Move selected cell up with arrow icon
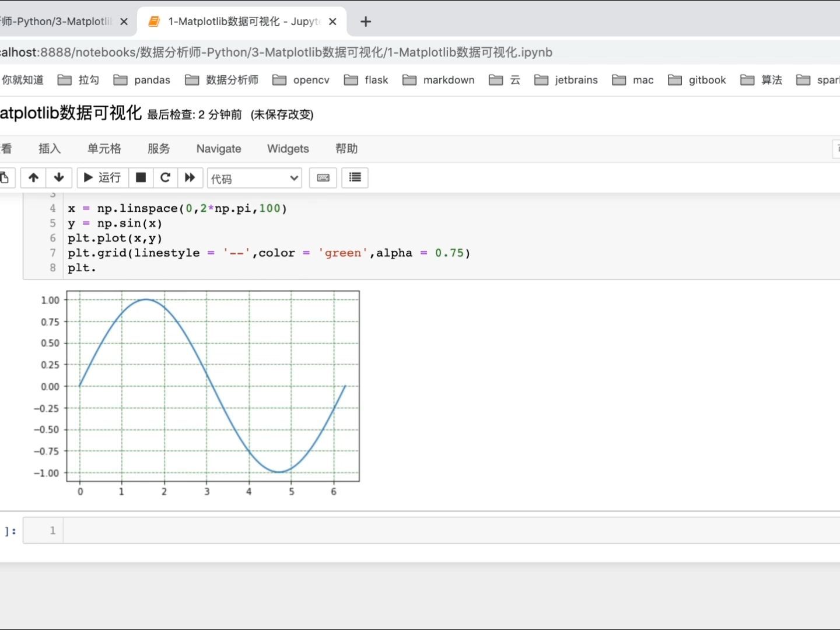The width and height of the screenshot is (840, 630). coord(33,177)
